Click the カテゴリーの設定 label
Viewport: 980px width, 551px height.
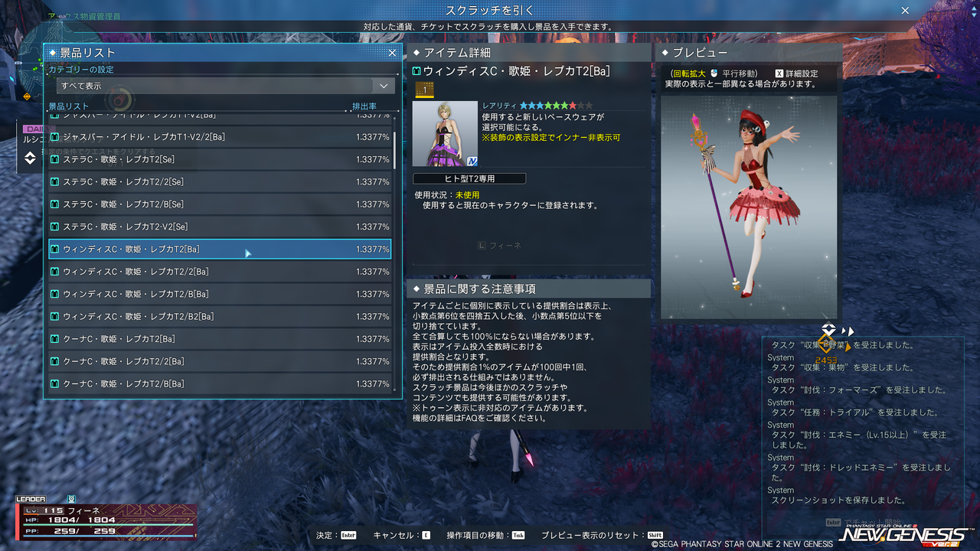click(x=81, y=70)
